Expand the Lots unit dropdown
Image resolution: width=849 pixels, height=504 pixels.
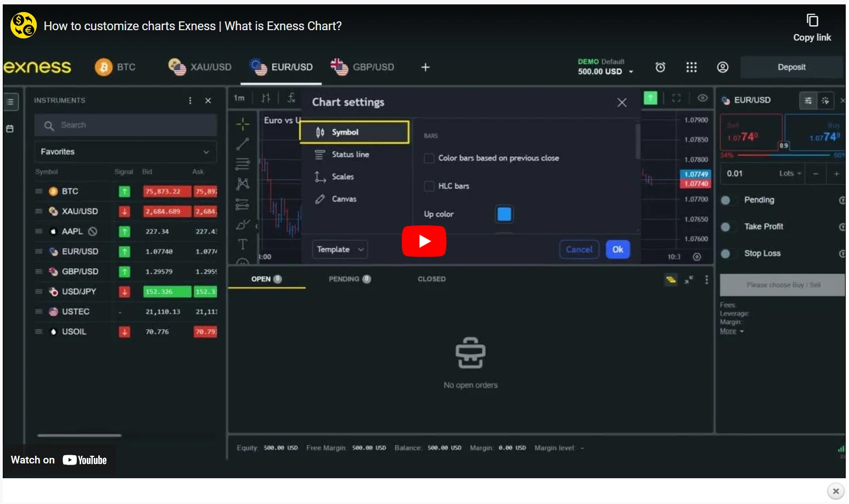click(x=790, y=174)
